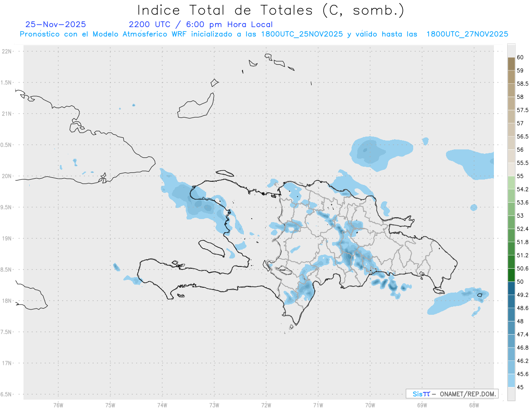Screen dimensions: 532x411
Task: Click the "17N" latitude label
Action: click(x=8, y=363)
